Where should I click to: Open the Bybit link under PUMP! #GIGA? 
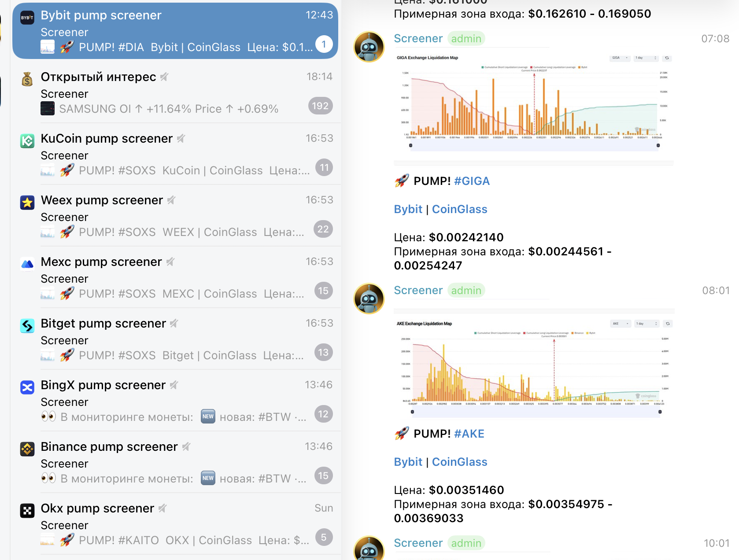point(408,209)
